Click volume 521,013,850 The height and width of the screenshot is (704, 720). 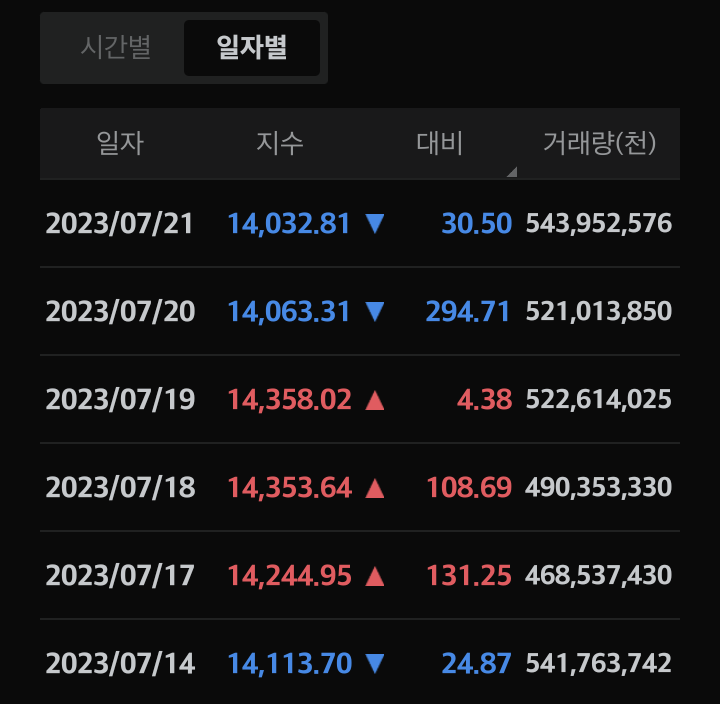(x=599, y=312)
